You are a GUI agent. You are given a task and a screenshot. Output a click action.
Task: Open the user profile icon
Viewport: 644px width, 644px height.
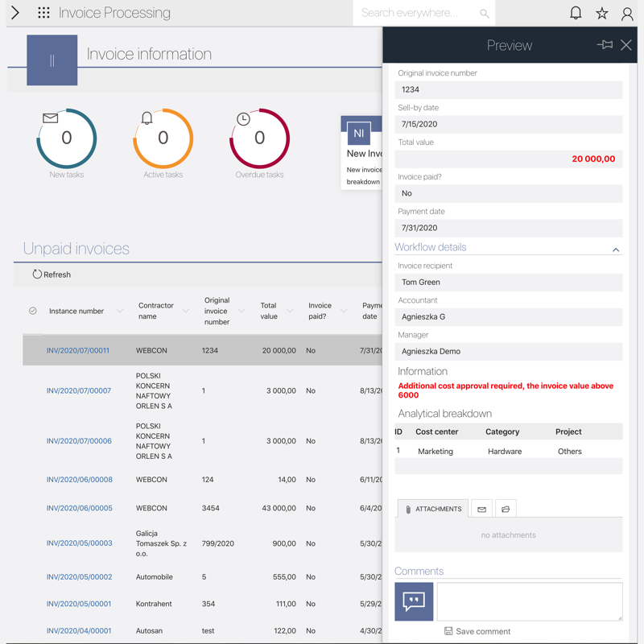pyautogui.click(x=627, y=13)
